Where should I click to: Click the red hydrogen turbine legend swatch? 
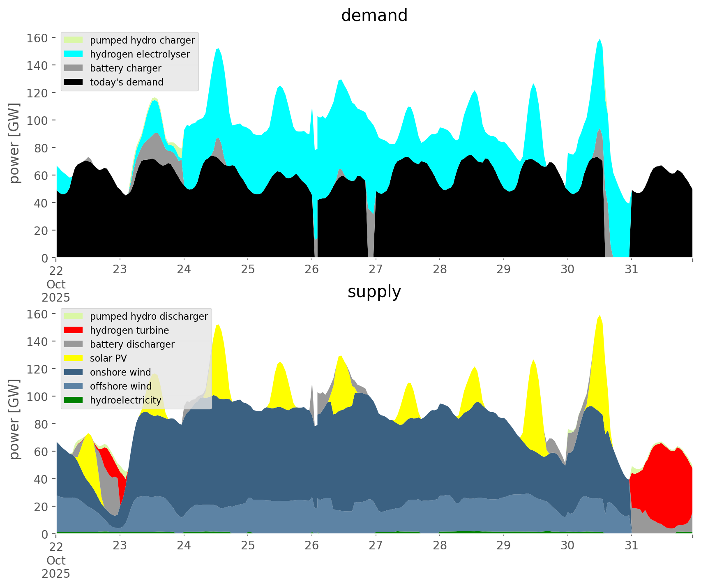(74, 330)
